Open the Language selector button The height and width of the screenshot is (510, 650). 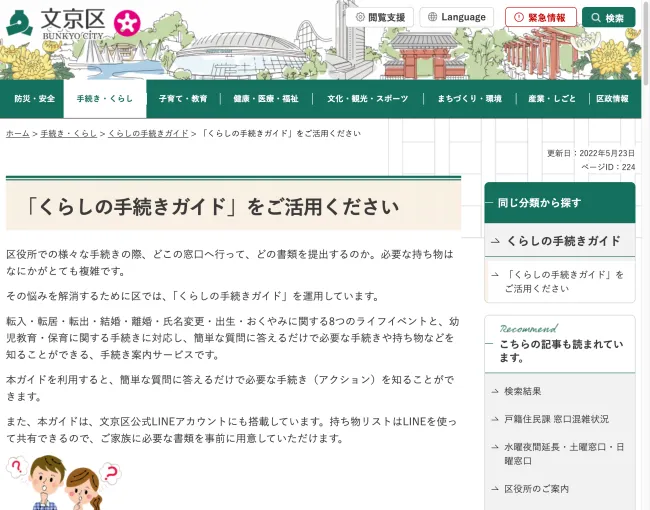point(456,17)
